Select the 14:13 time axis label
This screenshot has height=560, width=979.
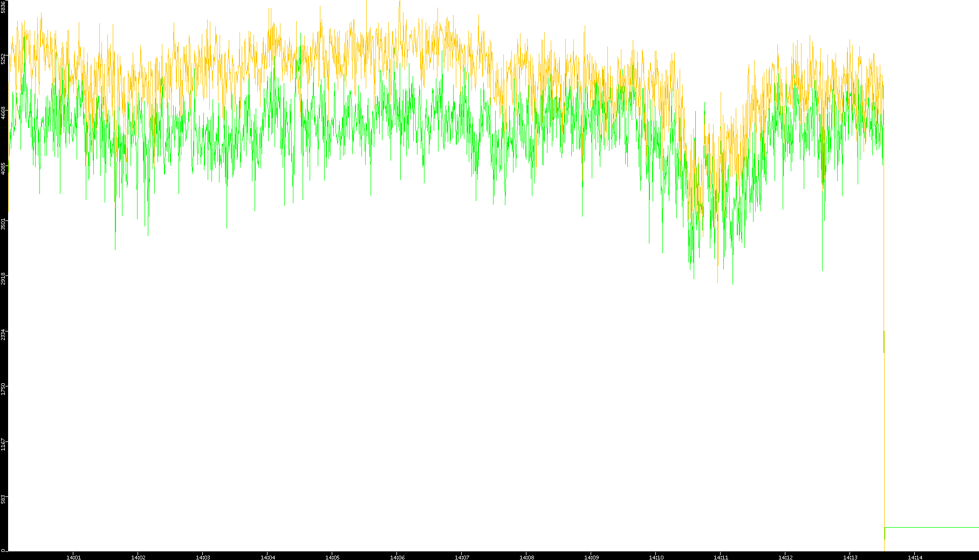pyautogui.click(x=850, y=557)
